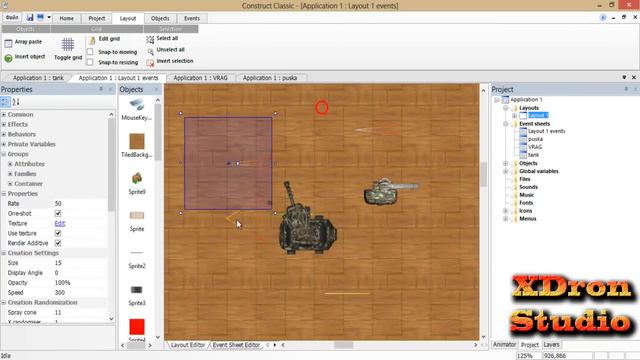640x360 pixels.
Task: Click the Invert selection icon
Action: (150, 63)
